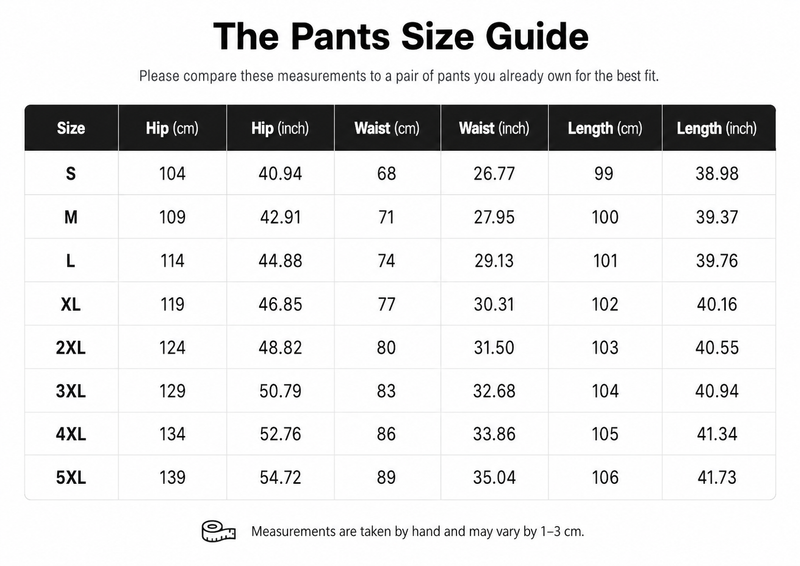Select the S hip inch value 40.94
This screenshot has width=800, height=566.
click(280, 174)
